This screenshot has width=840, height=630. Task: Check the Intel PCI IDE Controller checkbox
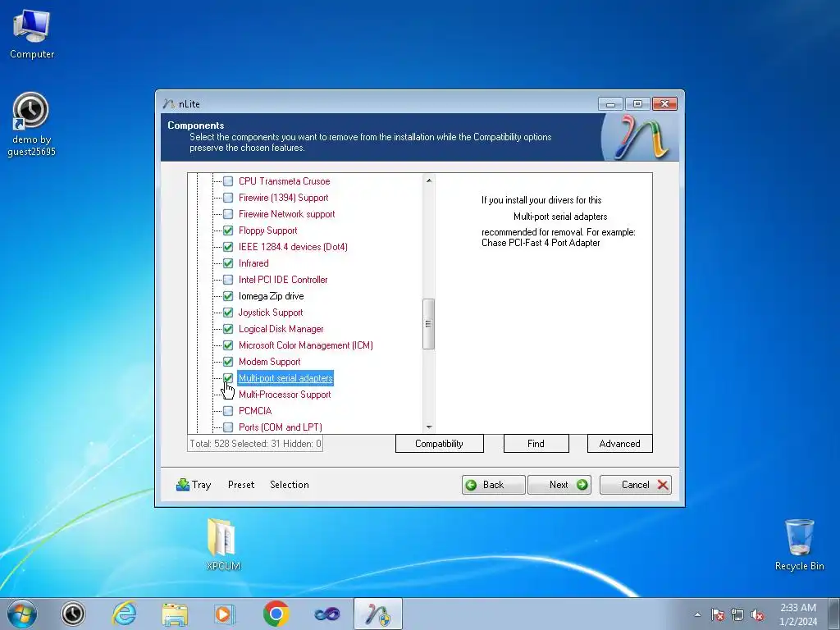(228, 280)
